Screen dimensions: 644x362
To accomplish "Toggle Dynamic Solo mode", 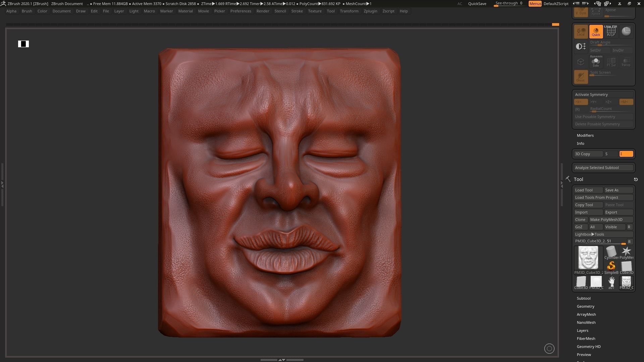I will (x=596, y=62).
